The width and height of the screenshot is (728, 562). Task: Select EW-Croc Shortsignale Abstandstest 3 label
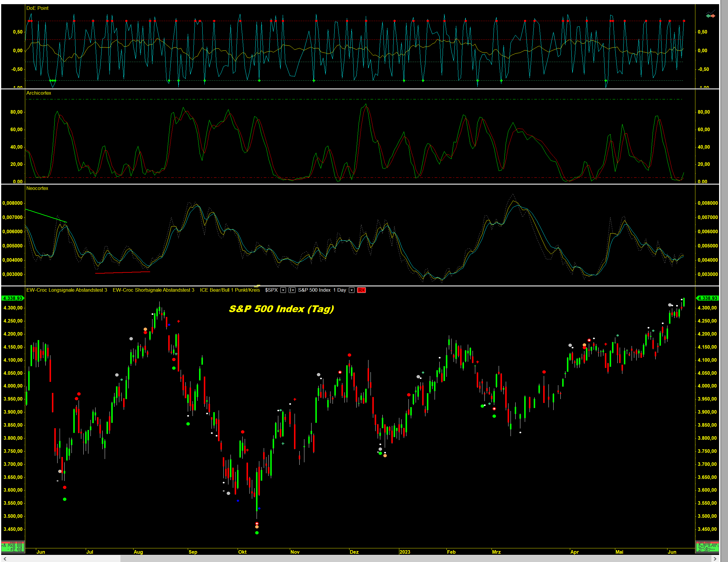pos(153,290)
